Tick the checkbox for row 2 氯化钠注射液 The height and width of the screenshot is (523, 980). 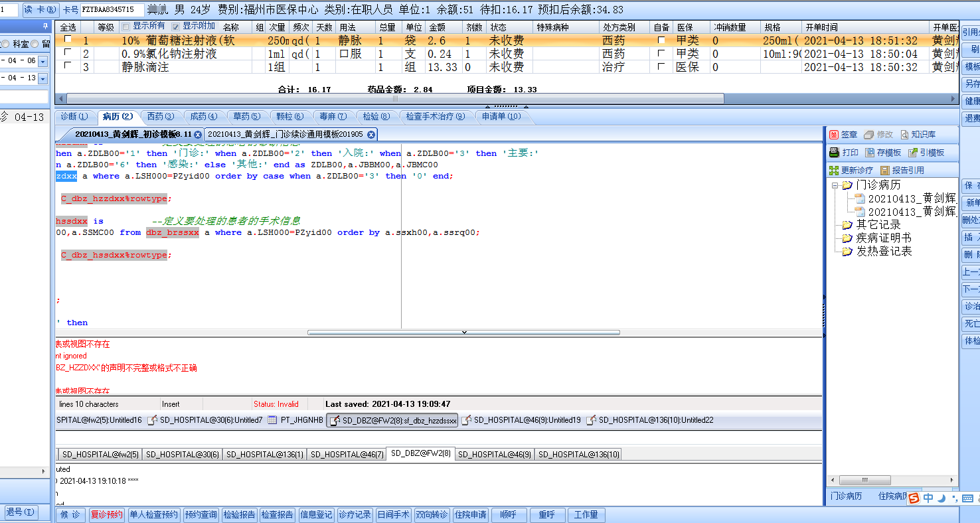point(67,53)
